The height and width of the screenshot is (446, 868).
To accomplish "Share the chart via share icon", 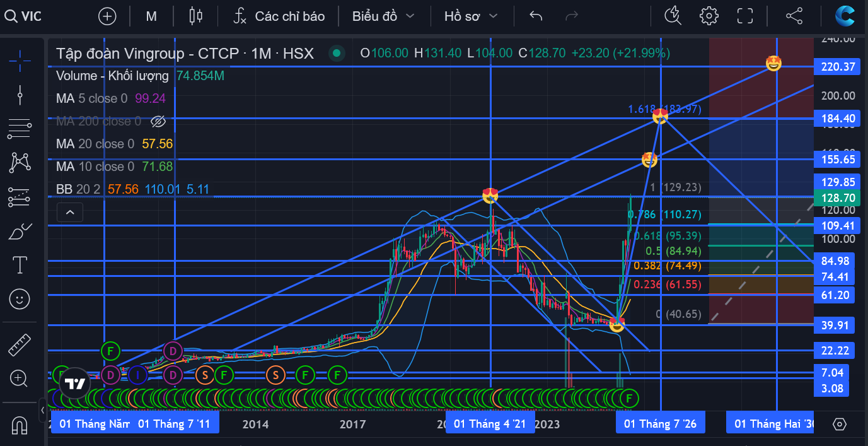I will coord(794,16).
